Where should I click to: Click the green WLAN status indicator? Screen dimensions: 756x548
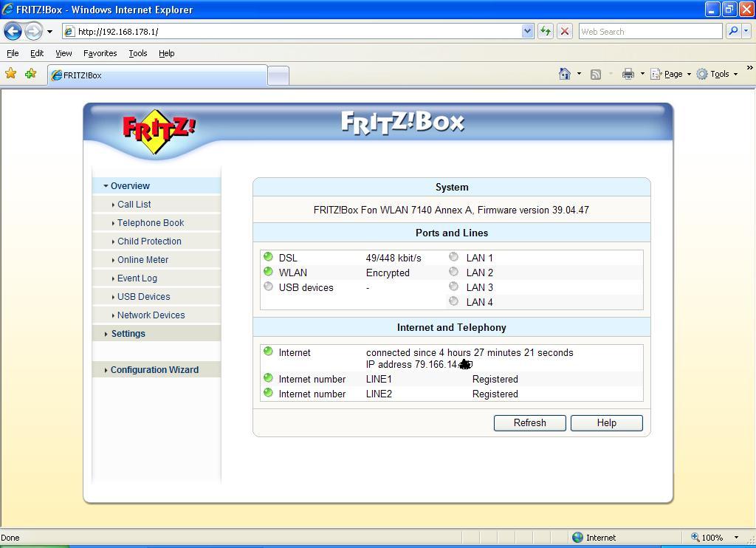pyautogui.click(x=269, y=272)
